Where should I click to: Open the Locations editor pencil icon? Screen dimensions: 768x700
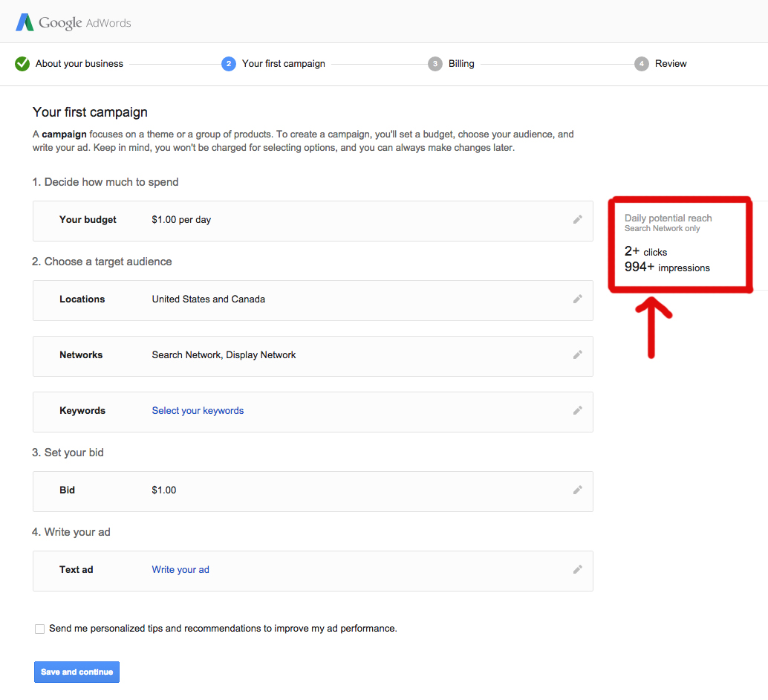click(578, 299)
